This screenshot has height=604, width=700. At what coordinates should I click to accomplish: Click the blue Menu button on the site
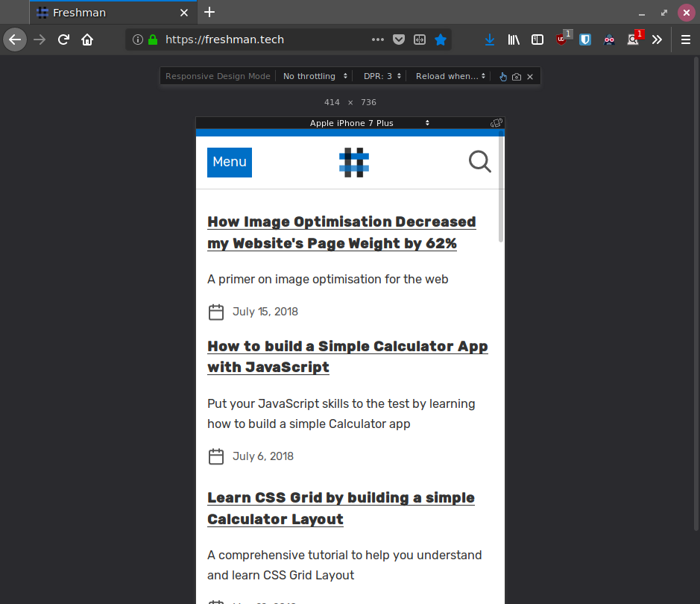230,163
